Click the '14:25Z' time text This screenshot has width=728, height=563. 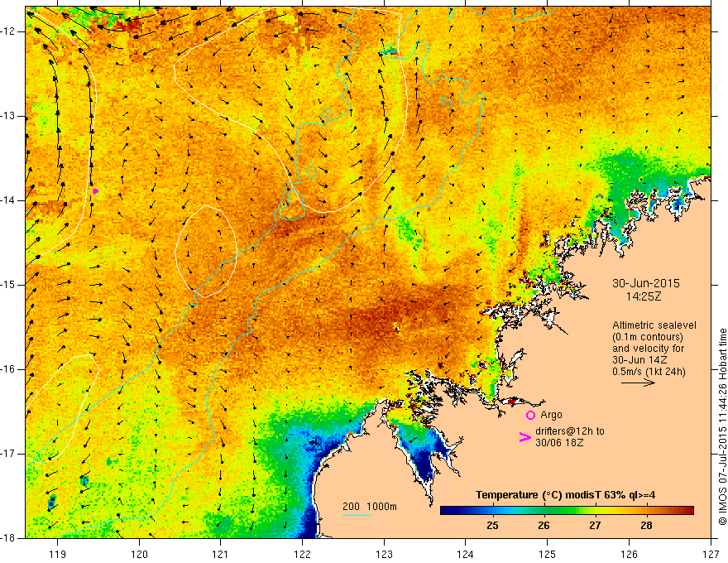(x=643, y=296)
